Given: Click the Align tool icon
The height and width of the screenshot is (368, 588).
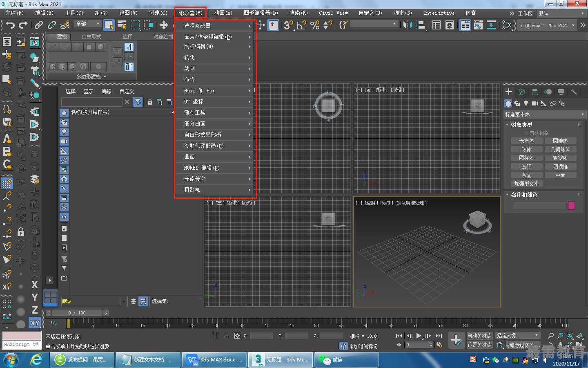Looking at the screenshot, I should point(421,25).
